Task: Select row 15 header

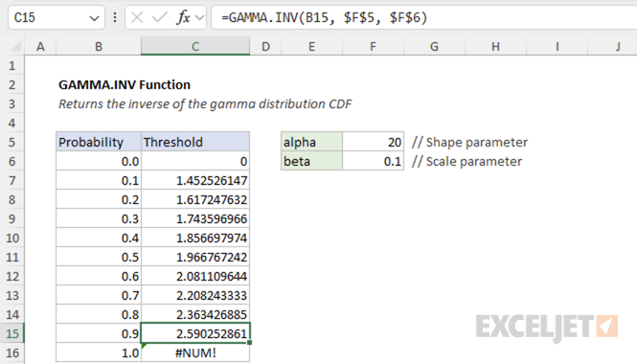Action: 12,333
